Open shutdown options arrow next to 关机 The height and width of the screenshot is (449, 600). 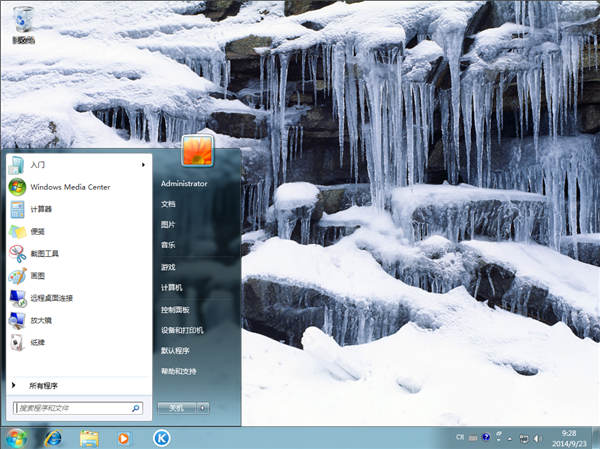click(203, 408)
